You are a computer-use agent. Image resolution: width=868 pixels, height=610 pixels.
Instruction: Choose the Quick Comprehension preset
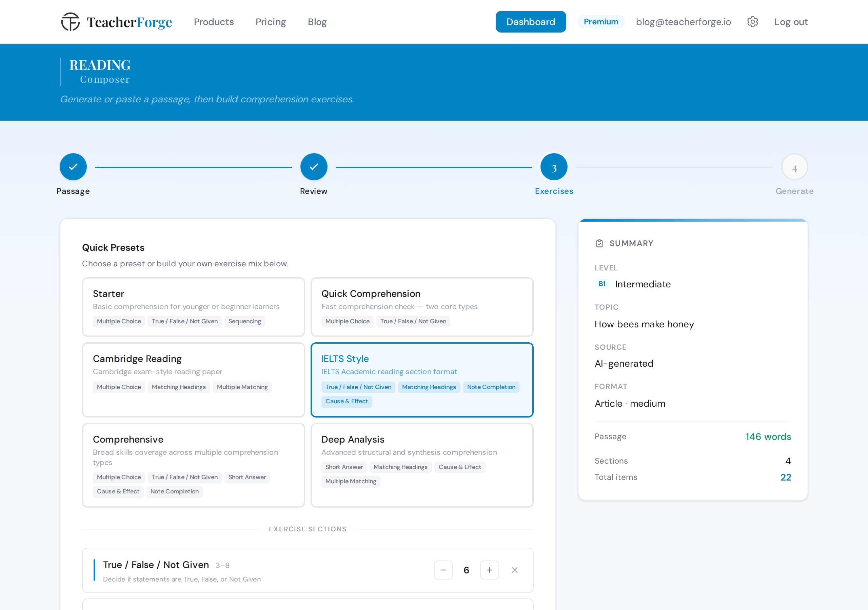point(422,307)
